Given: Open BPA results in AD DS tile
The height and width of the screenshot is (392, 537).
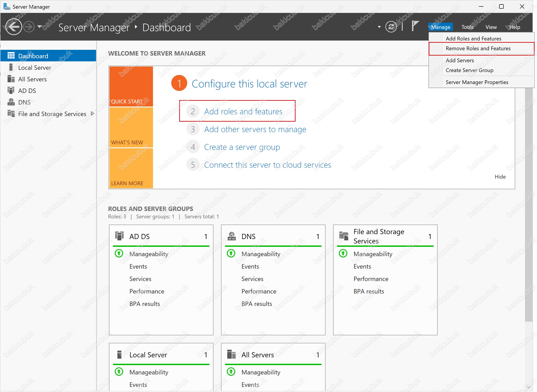Looking at the screenshot, I should click(x=145, y=304).
